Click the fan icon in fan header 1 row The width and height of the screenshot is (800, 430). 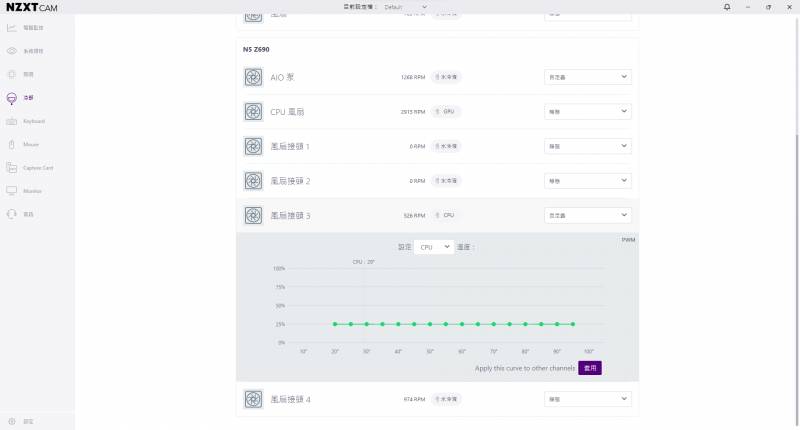click(x=253, y=146)
